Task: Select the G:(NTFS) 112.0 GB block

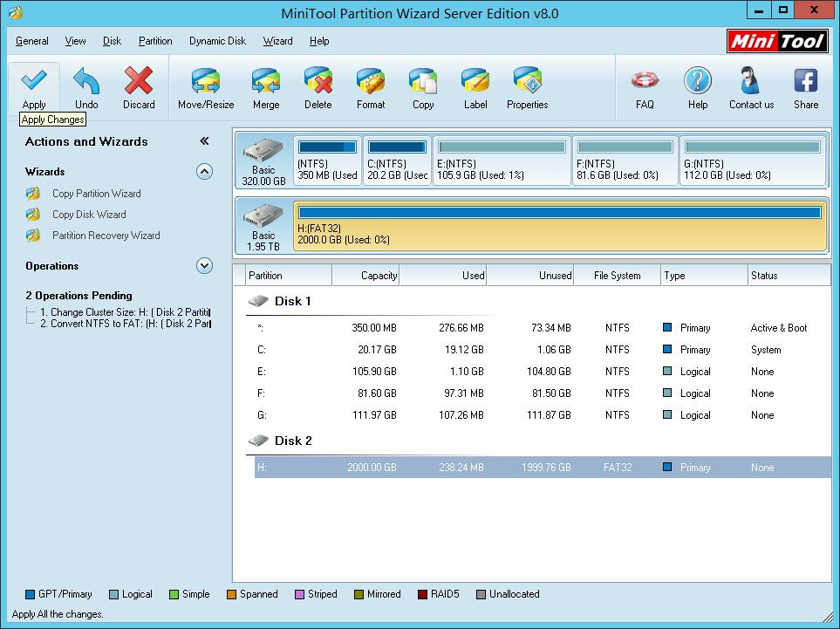Action: coord(753,161)
